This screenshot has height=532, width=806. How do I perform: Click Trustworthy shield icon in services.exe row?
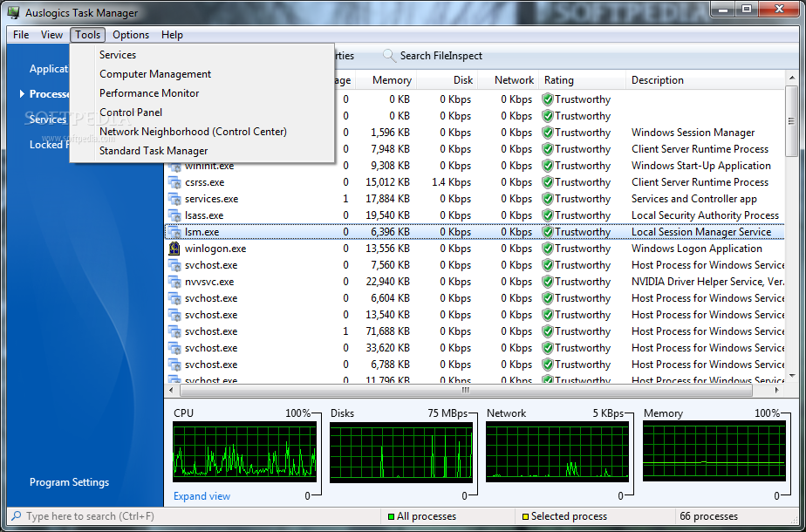[548, 198]
